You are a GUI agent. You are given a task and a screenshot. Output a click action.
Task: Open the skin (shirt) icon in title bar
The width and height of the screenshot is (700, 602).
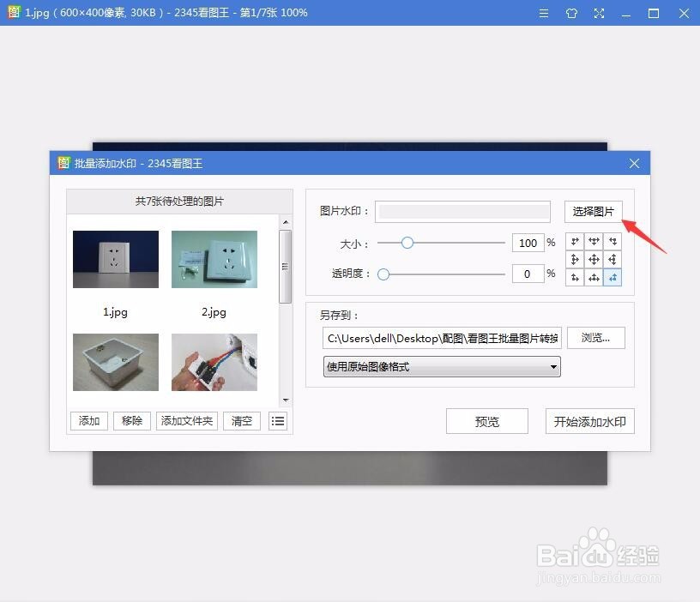tap(571, 14)
